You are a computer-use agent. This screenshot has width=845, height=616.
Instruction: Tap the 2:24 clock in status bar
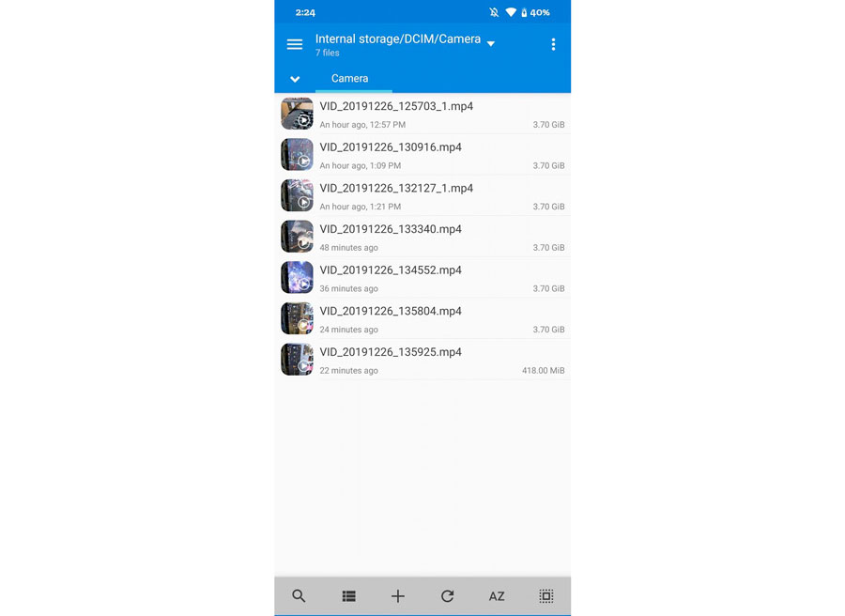[305, 12]
